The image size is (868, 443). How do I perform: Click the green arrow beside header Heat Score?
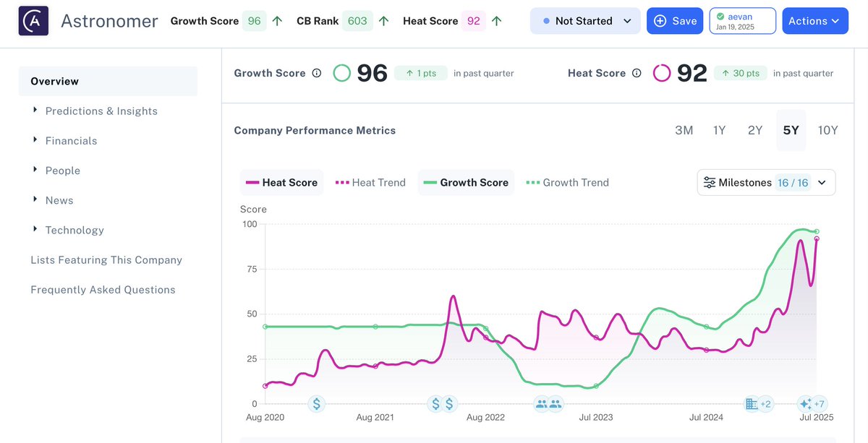point(496,21)
